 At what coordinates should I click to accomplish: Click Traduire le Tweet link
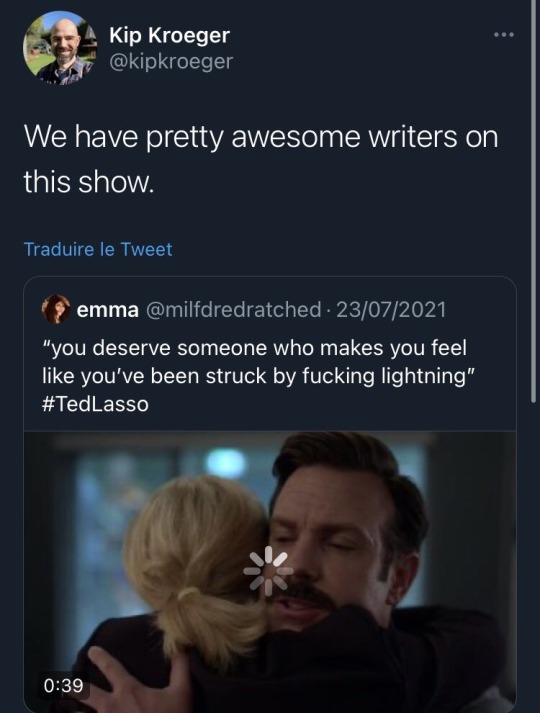click(98, 249)
